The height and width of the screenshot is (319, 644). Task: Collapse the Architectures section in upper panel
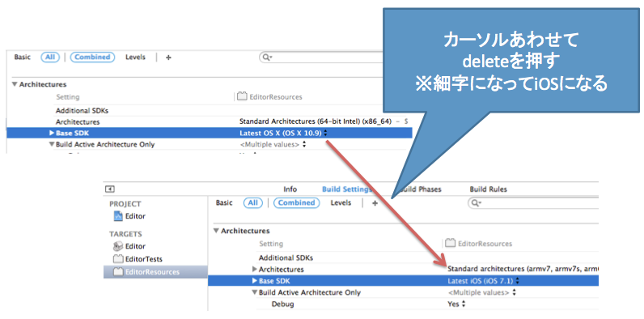click(x=15, y=84)
